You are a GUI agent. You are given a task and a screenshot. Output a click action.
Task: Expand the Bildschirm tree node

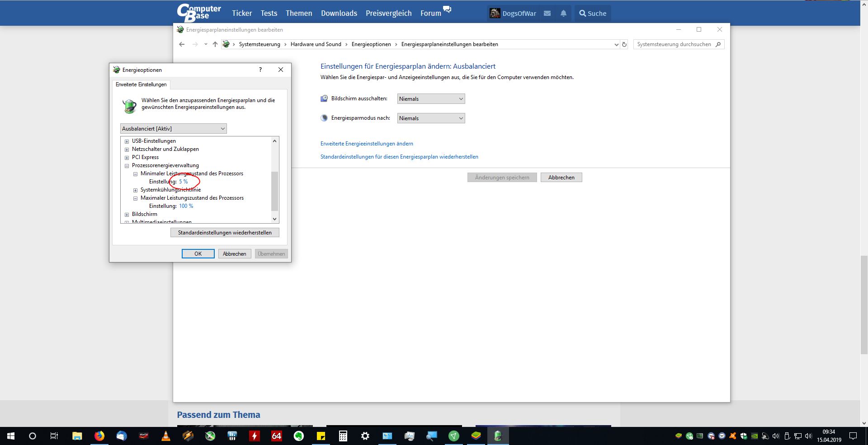pos(127,215)
